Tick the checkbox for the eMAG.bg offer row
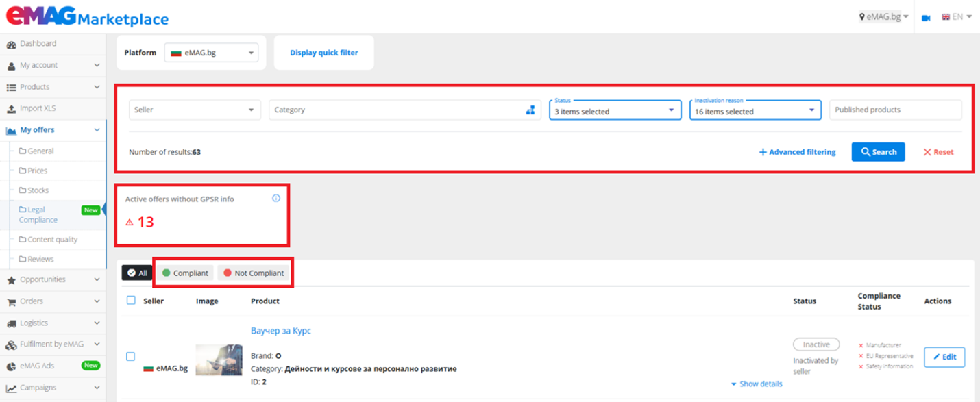The width and height of the screenshot is (980, 402). (x=131, y=356)
